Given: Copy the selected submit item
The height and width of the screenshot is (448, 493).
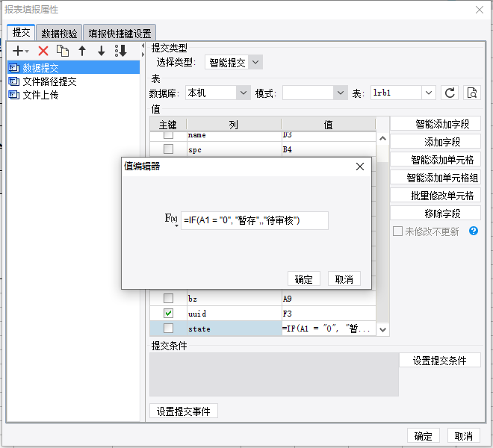Looking at the screenshot, I should [63, 51].
